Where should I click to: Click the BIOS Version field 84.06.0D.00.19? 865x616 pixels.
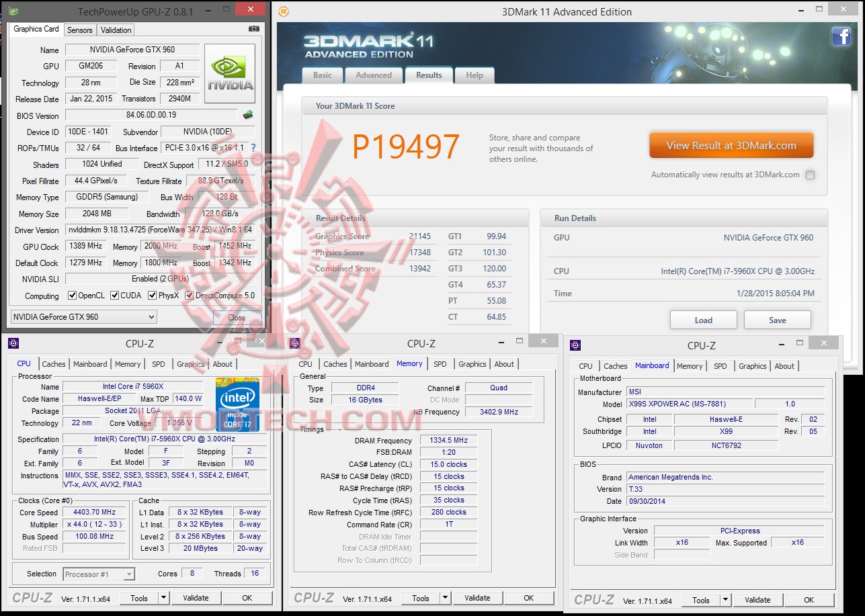(151, 115)
